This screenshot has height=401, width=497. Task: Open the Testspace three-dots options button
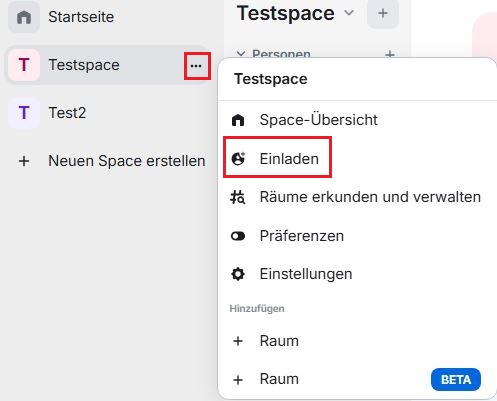(196, 66)
